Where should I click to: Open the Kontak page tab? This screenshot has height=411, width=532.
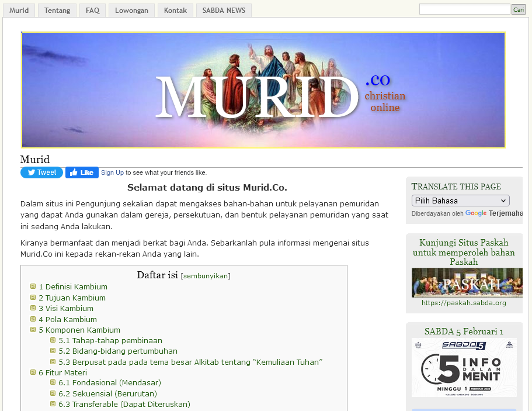175,9
